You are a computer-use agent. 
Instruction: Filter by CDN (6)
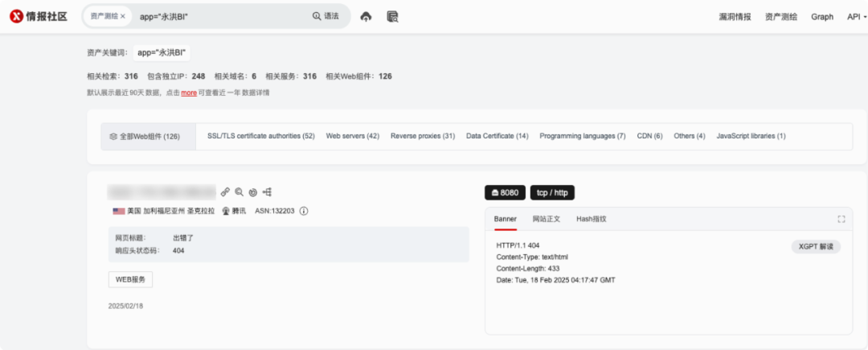click(x=650, y=136)
